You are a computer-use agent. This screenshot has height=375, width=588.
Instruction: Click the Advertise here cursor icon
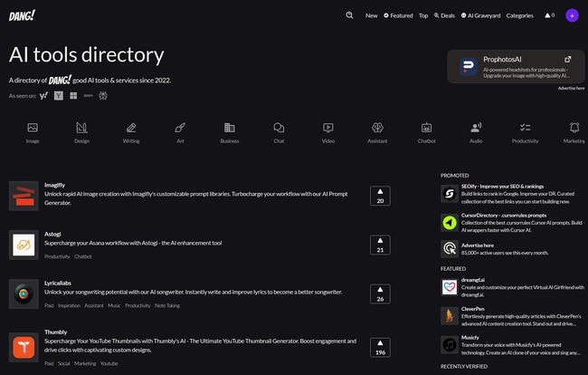click(x=450, y=248)
